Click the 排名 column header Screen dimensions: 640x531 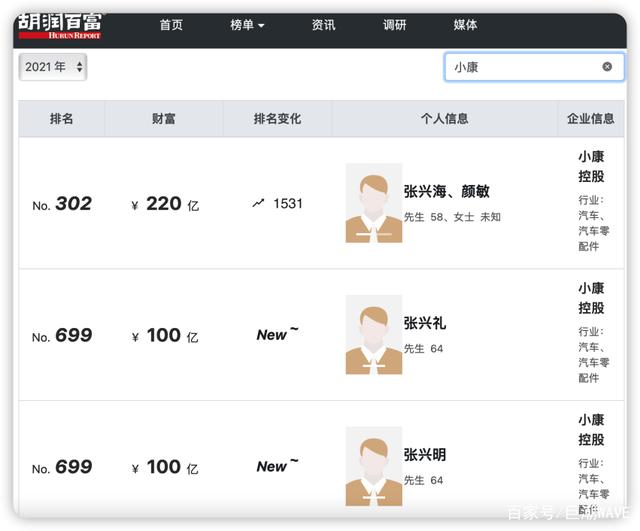[62, 119]
